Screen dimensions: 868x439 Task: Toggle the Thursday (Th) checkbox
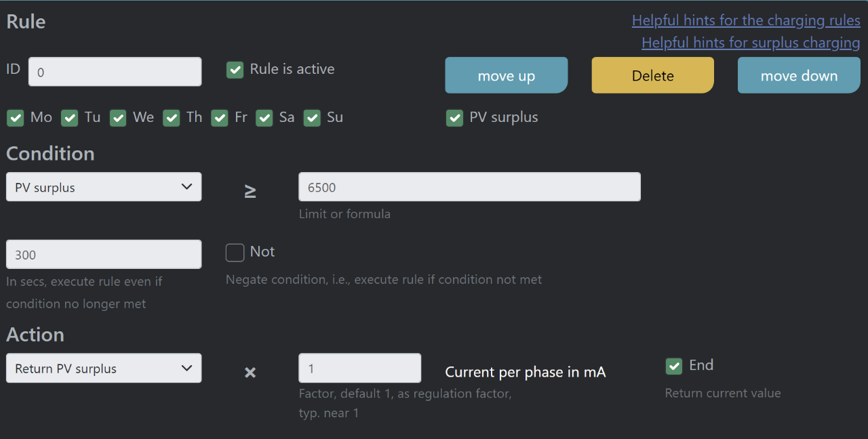pos(171,118)
